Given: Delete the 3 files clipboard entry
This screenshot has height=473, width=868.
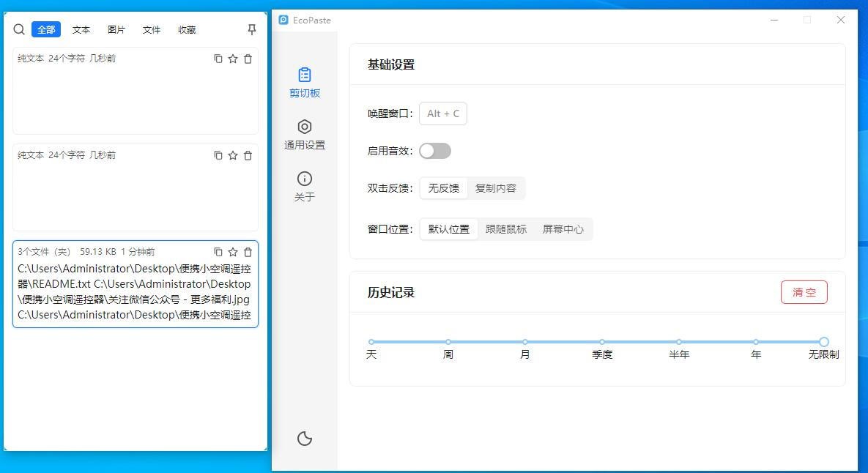Looking at the screenshot, I should click(x=248, y=252).
